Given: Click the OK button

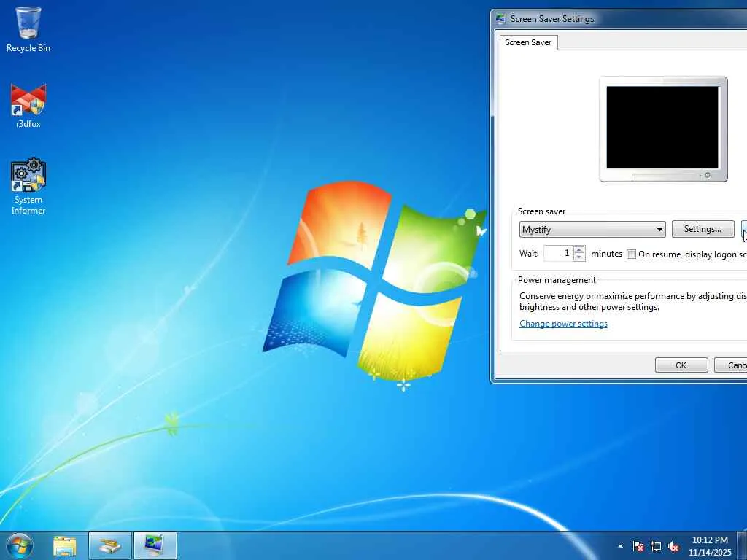Looking at the screenshot, I should click(681, 365).
